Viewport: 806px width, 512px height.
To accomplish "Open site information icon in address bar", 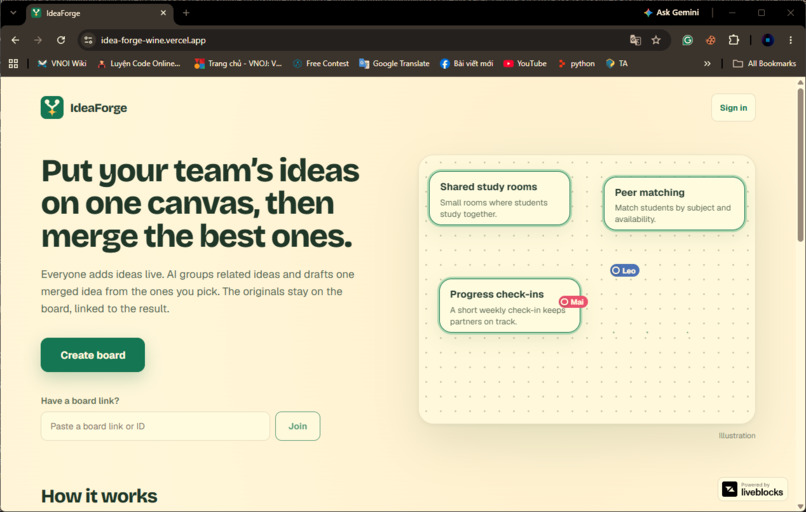I will click(x=88, y=40).
